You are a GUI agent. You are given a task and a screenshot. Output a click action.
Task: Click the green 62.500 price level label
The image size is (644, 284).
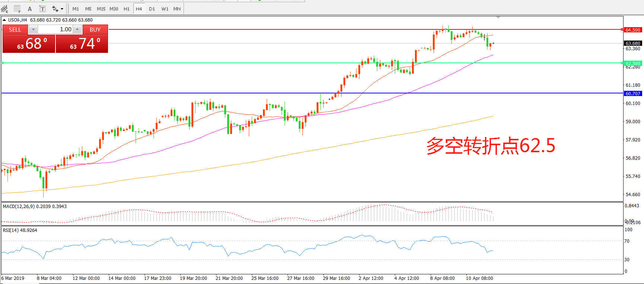[632, 63]
